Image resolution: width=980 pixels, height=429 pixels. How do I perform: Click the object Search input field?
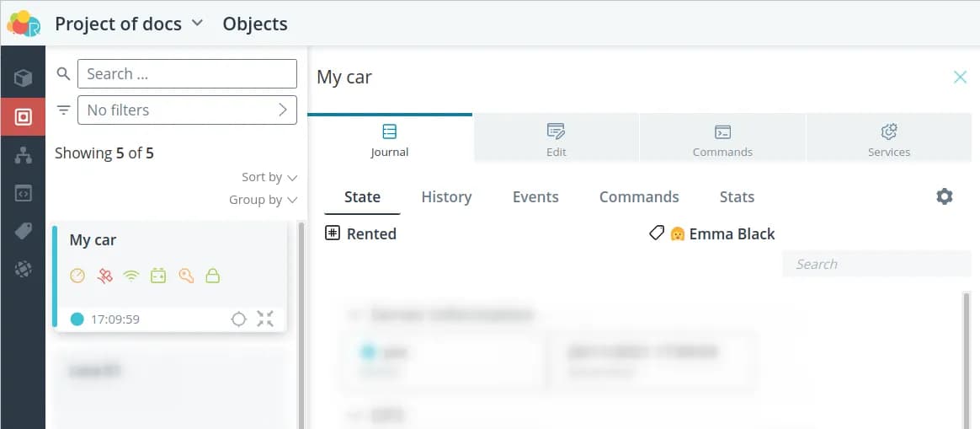187,73
